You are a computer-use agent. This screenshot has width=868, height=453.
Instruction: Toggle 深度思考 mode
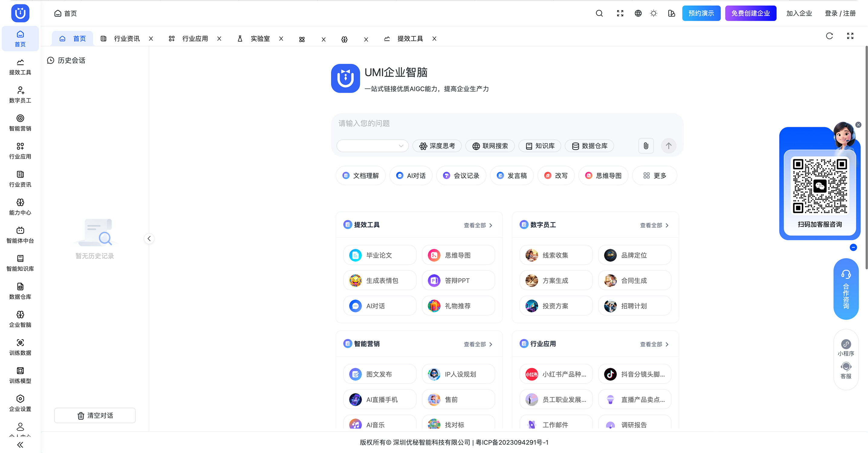[437, 146]
